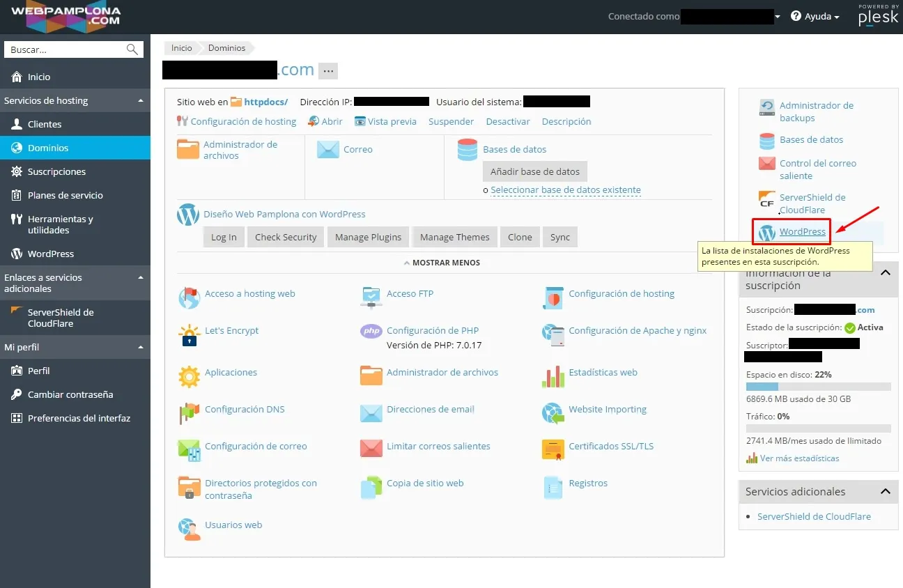Click the Añadir base de datos button
The width and height of the screenshot is (903, 588).
[534, 171]
